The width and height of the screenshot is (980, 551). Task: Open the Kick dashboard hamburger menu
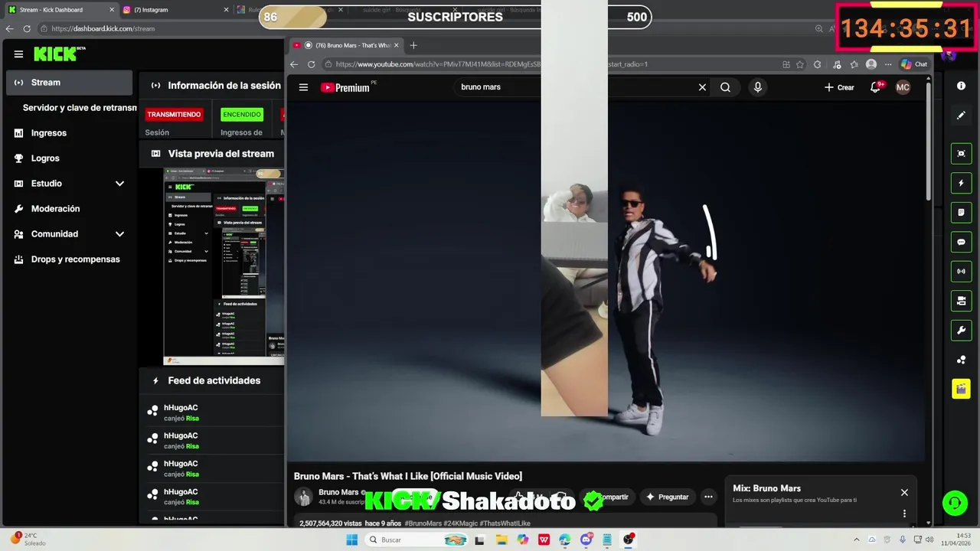click(x=18, y=54)
